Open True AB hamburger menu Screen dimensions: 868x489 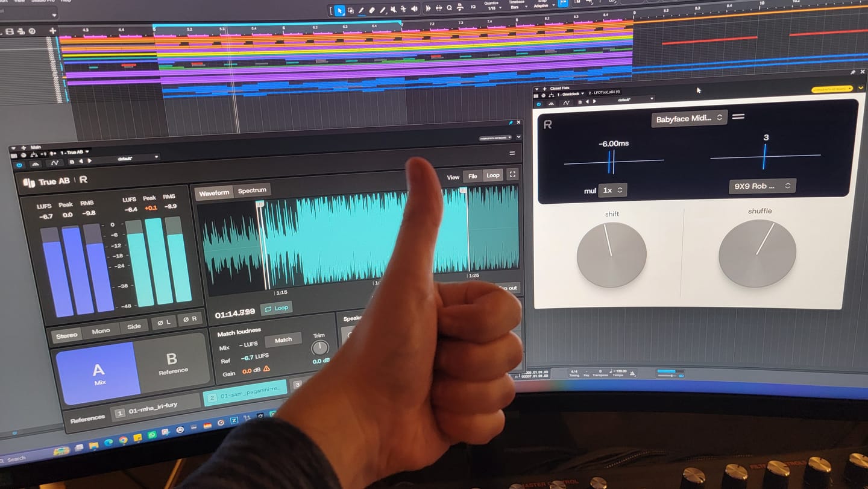pyautogui.click(x=512, y=153)
